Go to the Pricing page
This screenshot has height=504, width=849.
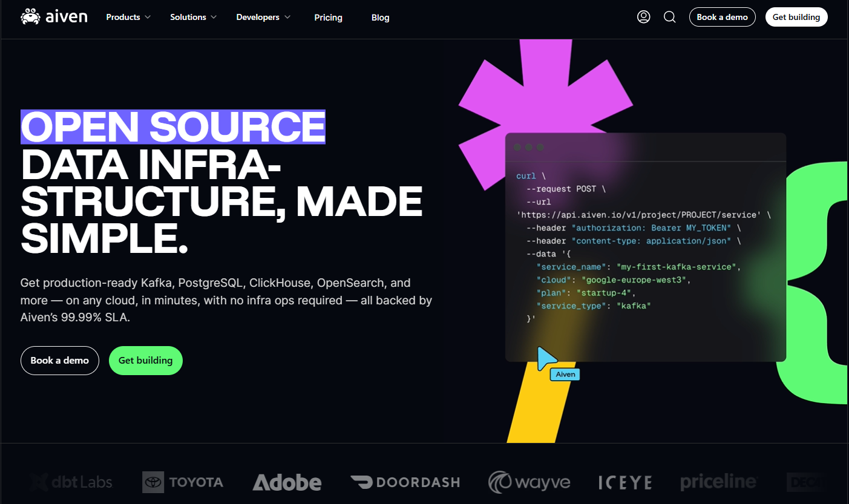[328, 18]
